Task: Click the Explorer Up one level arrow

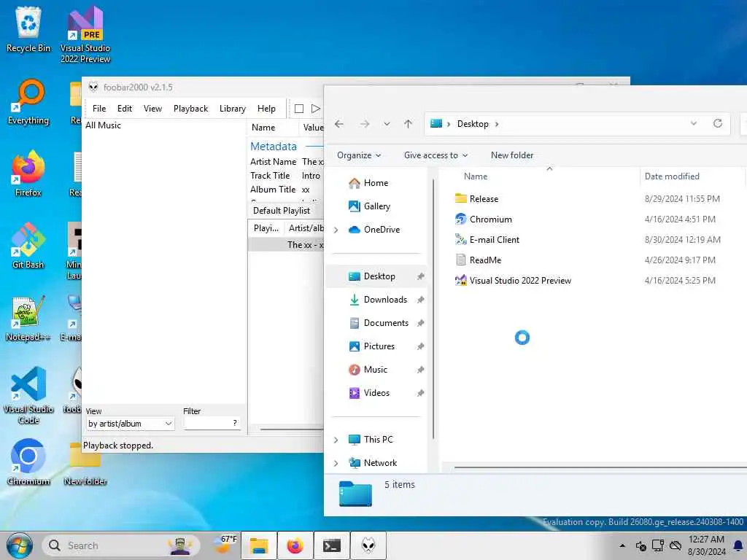Action: (409, 124)
